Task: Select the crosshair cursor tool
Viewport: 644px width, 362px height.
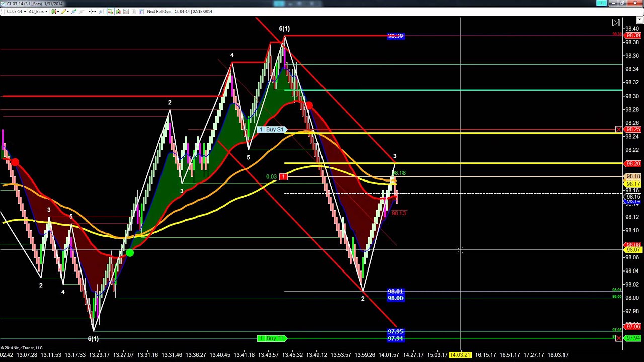Action: pyautogui.click(x=91, y=11)
